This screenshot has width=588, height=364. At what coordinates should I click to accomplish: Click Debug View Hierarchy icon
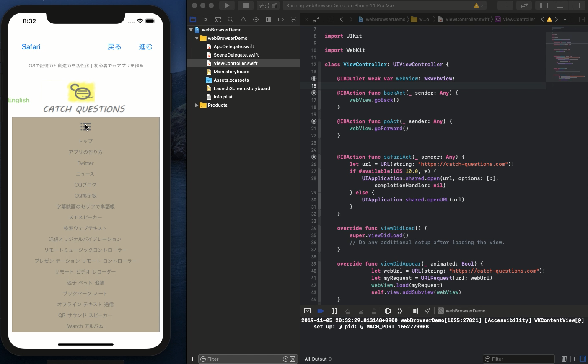pos(388,311)
